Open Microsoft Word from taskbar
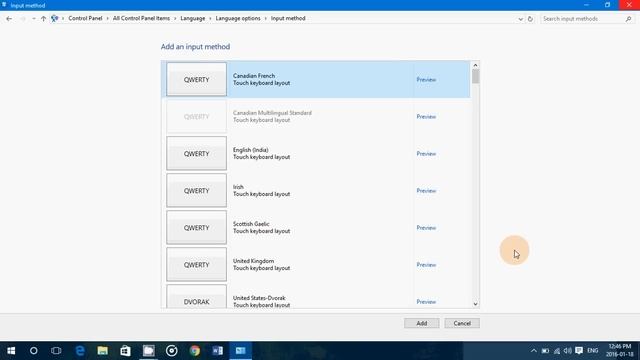 click(218, 351)
